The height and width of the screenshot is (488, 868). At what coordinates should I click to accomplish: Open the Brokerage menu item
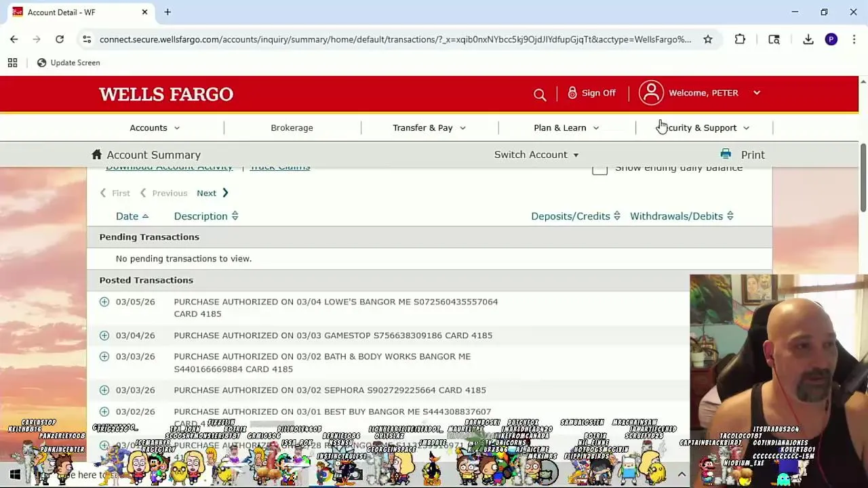coord(292,127)
